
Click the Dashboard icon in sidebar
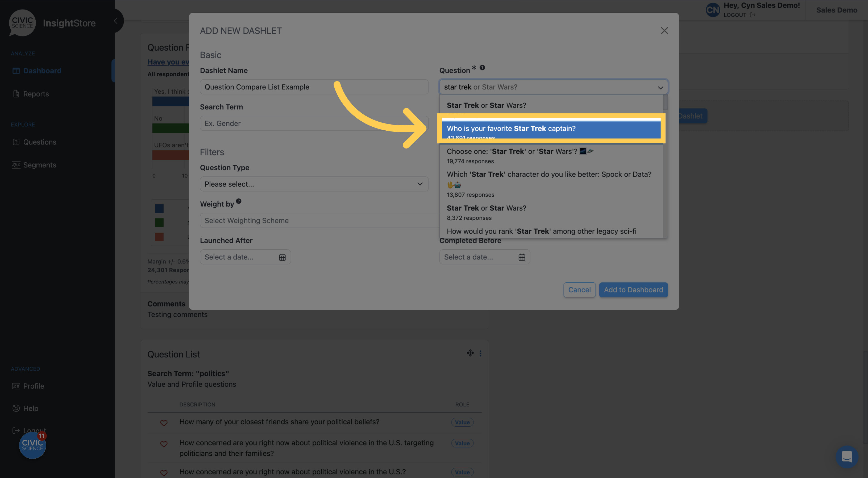(16, 70)
